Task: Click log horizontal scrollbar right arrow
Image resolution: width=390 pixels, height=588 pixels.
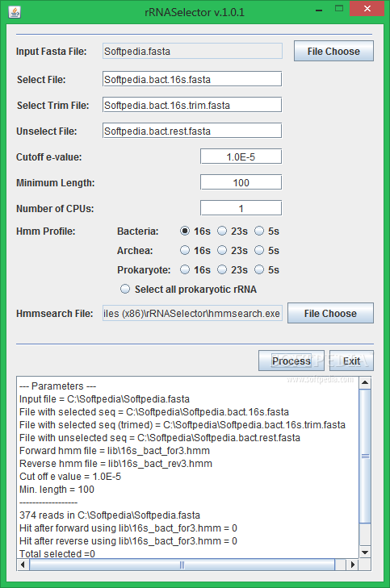Action: 352,565
